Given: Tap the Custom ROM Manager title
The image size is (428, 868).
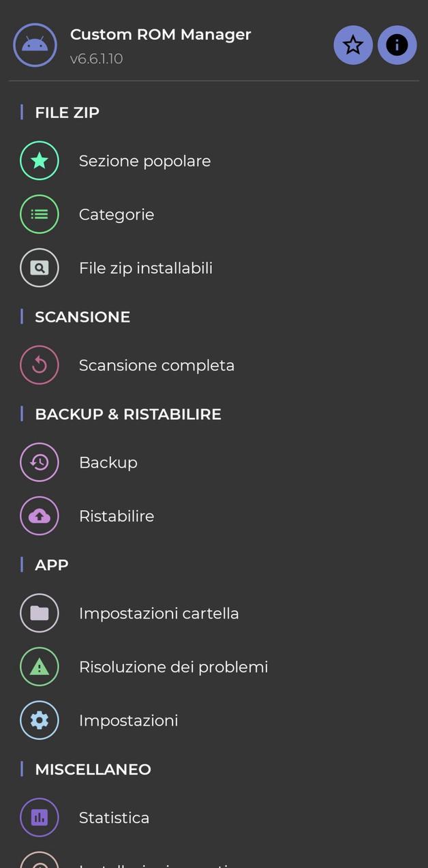Looking at the screenshot, I should click(x=161, y=34).
